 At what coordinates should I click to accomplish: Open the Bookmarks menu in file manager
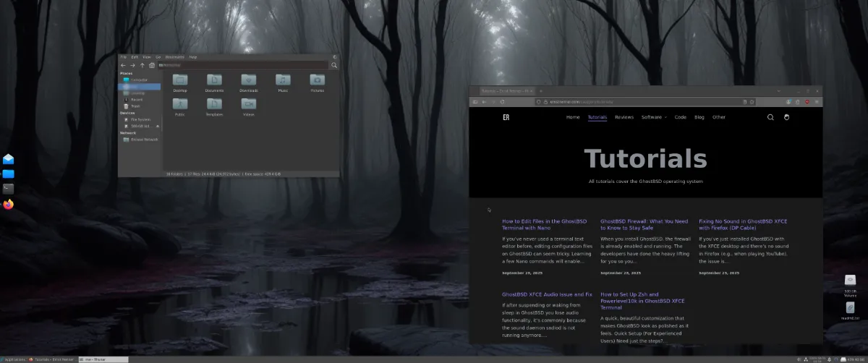pyautogui.click(x=174, y=56)
